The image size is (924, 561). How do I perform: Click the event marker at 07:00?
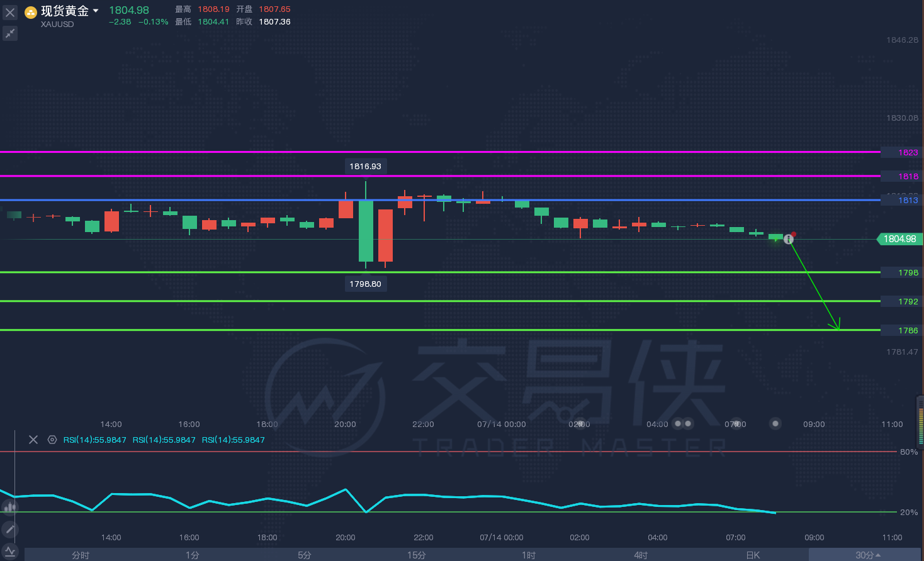[735, 424]
